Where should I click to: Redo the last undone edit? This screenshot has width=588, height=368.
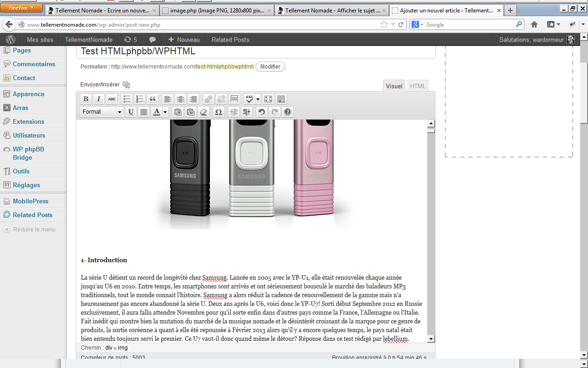(275, 112)
